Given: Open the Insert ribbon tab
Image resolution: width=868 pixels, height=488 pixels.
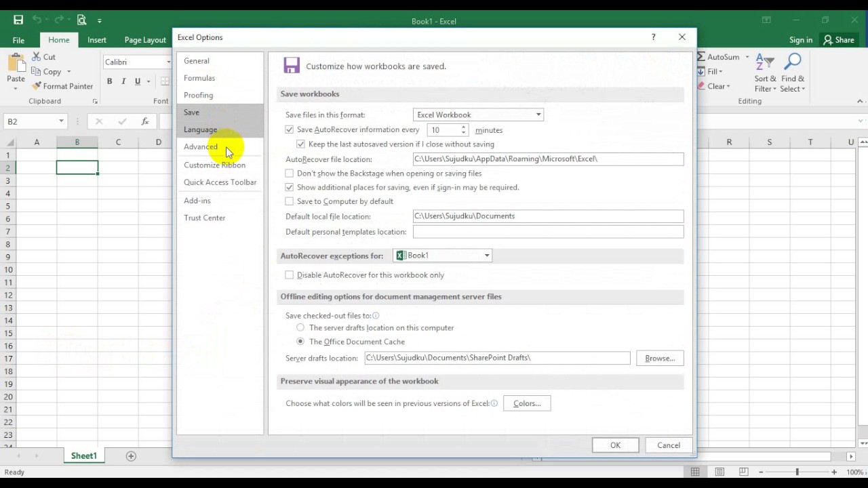Looking at the screenshot, I should click(97, 40).
